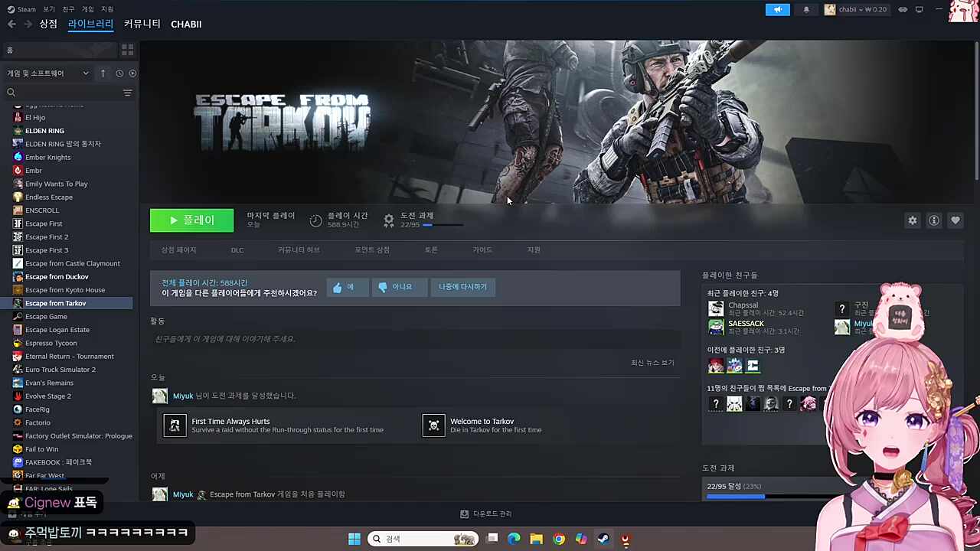Launch Google Chrome from taskbar
The width and height of the screenshot is (980, 551).
559,539
